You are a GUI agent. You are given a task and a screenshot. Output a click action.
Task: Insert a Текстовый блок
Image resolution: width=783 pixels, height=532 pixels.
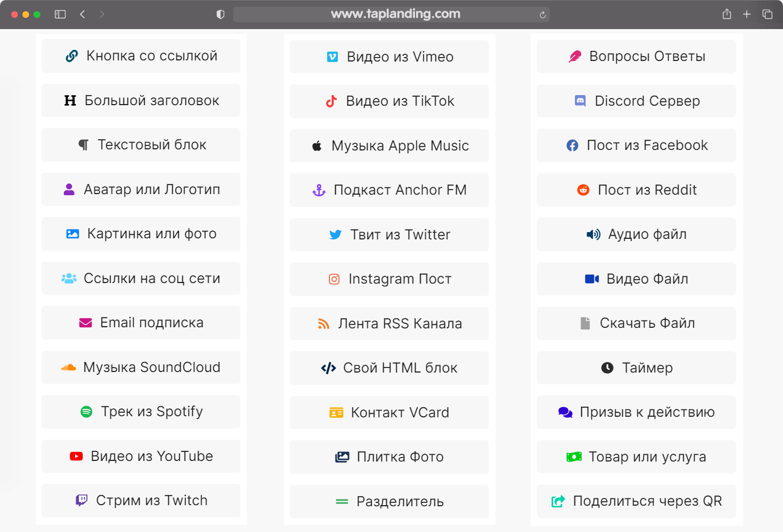141,145
